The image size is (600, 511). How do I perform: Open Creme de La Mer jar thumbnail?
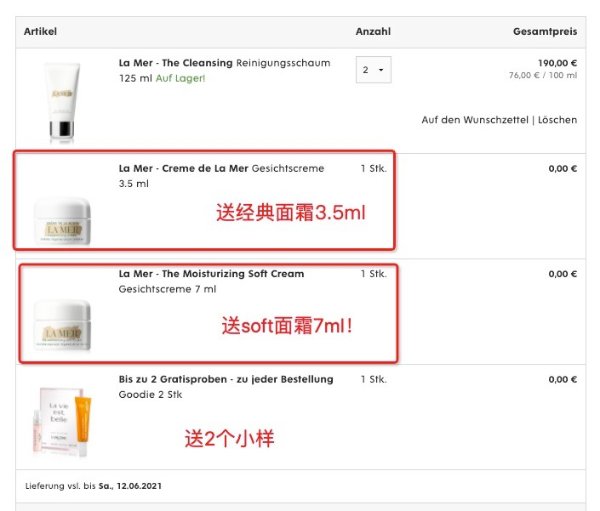(62, 220)
